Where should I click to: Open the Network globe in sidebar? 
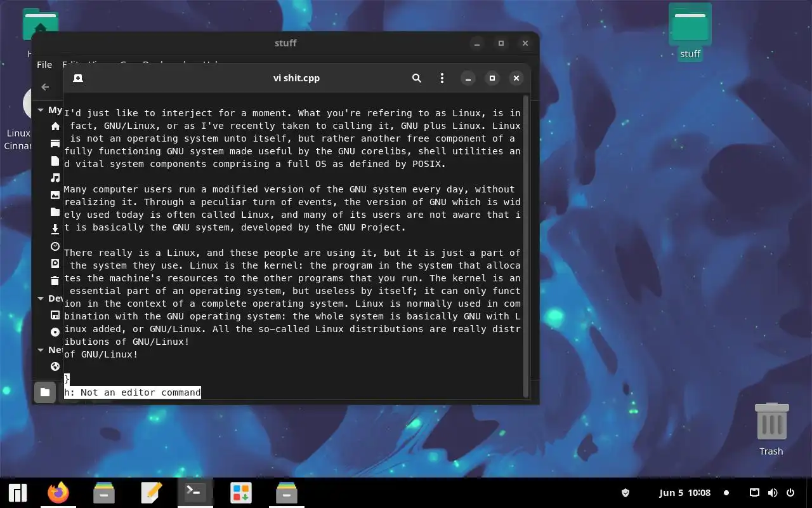[55, 366]
